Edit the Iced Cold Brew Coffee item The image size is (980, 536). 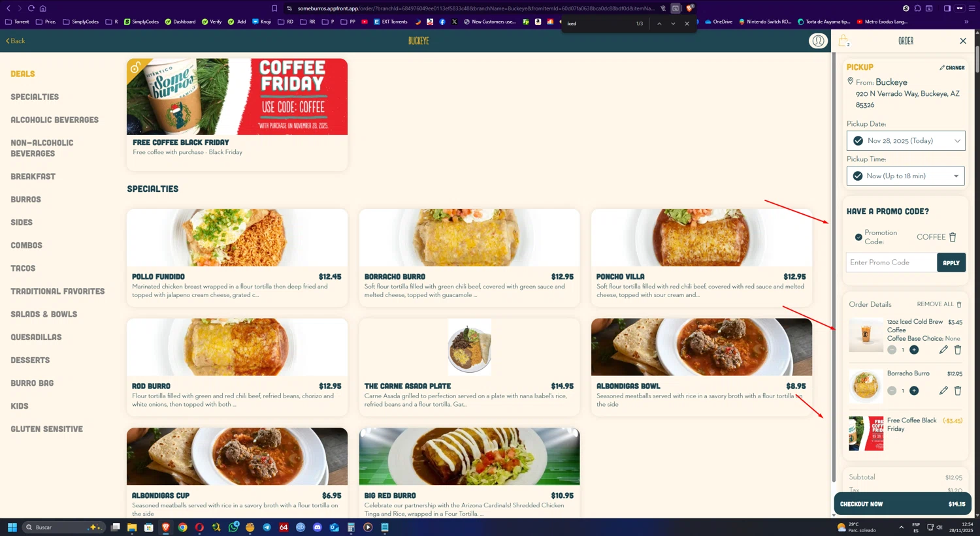(x=943, y=350)
